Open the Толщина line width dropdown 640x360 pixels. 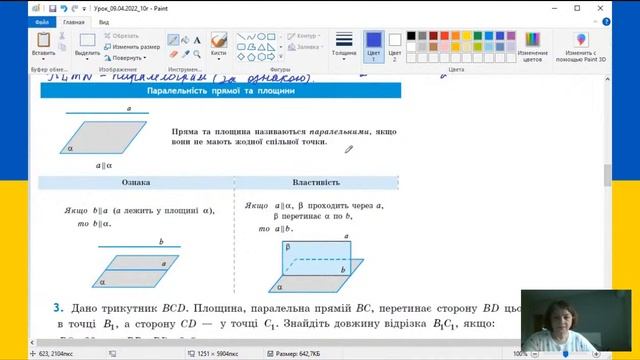pos(344,47)
